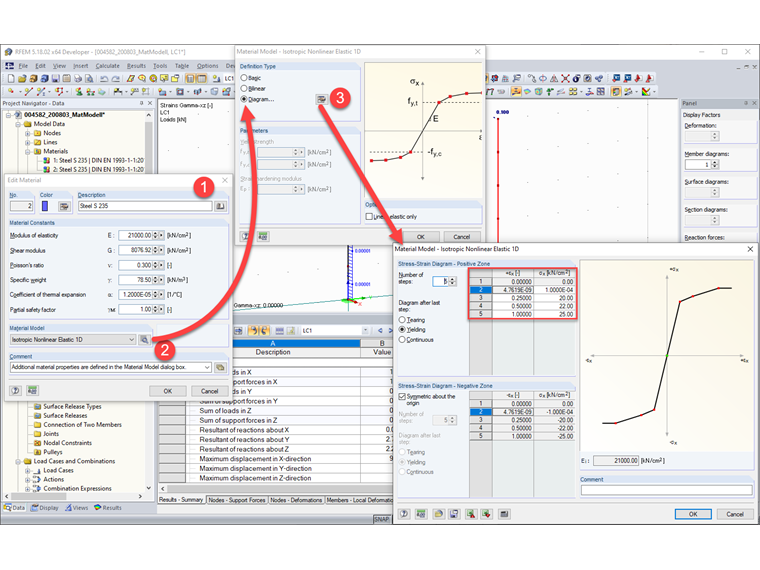Open the LC1 load case dropdown in table toolbar

pos(365,331)
